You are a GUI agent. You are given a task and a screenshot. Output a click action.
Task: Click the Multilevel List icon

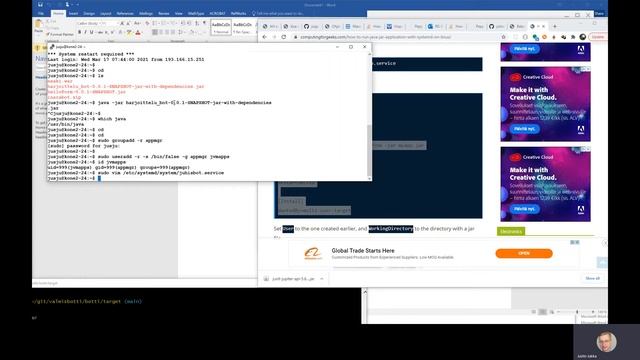[x=173, y=23]
